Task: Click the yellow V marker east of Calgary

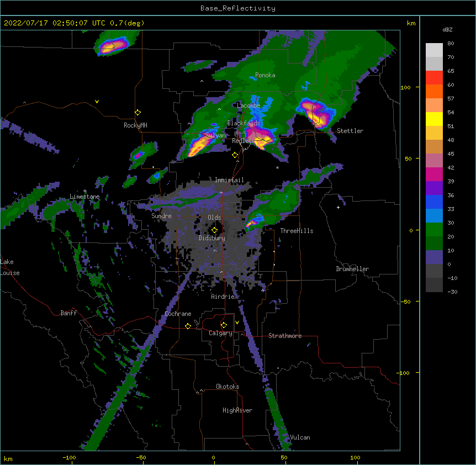Action: [237, 323]
